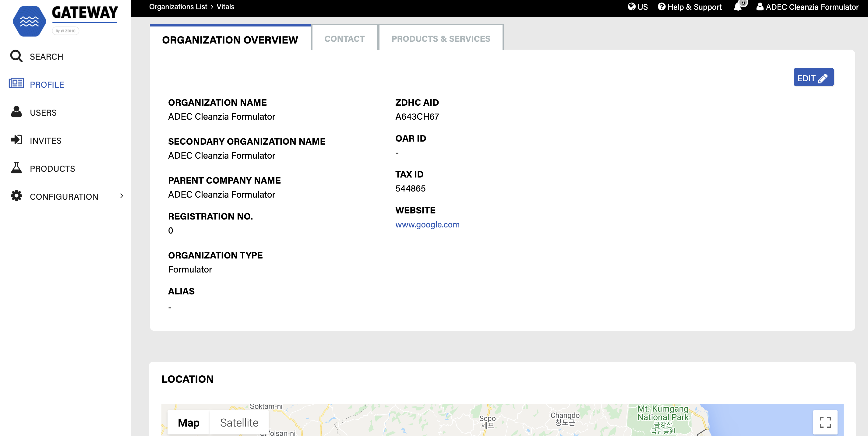
Task: Click Parent Company Name value
Action: coord(221,195)
